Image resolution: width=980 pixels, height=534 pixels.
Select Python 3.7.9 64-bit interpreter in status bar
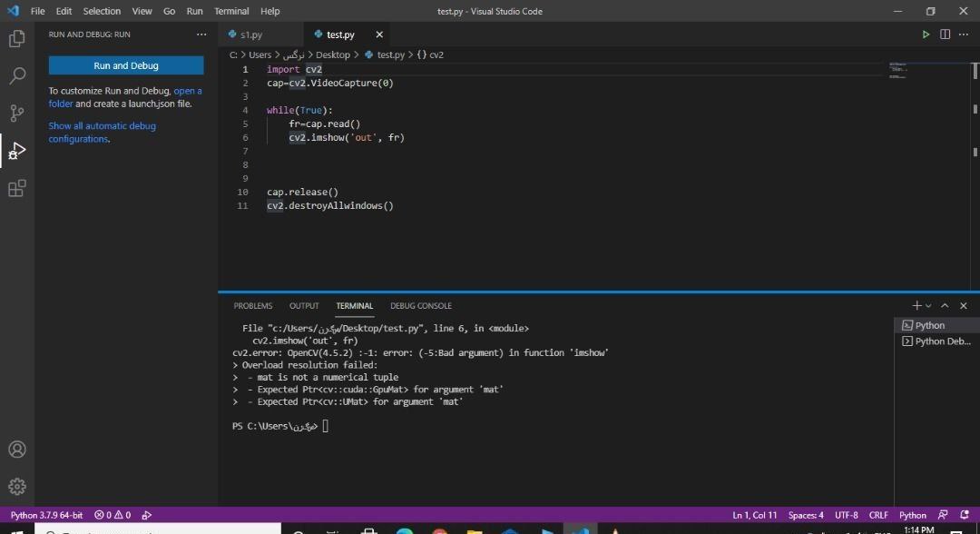(x=46, y=515)
